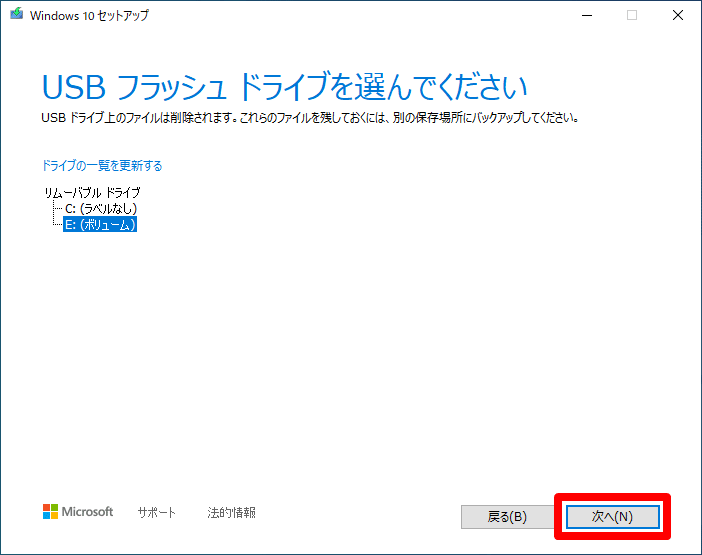The height and width of the screenshot is (555, 702).
Task: Go back with the 戻る(B) button
Action: (507, 517)
